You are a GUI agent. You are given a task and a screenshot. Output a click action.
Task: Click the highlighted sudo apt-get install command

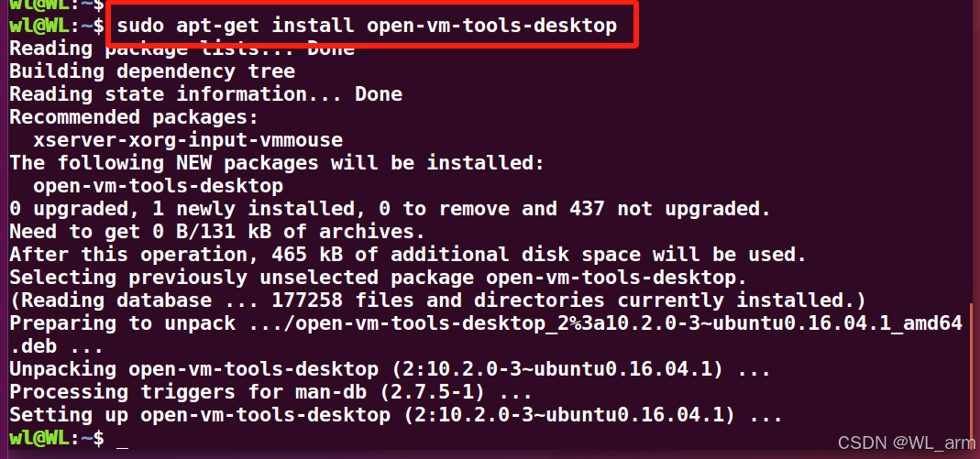coord(367,26)
